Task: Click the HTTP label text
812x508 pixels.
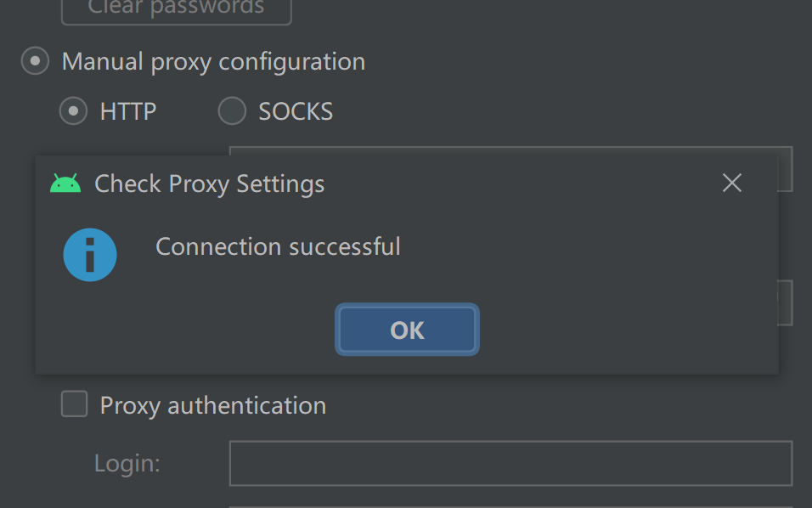Action: point(128,111)
